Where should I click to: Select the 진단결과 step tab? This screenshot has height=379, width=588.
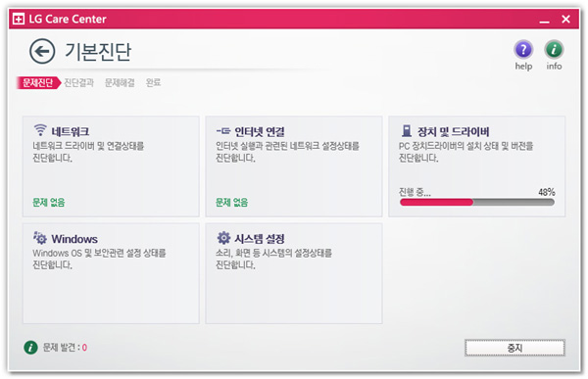78,82
